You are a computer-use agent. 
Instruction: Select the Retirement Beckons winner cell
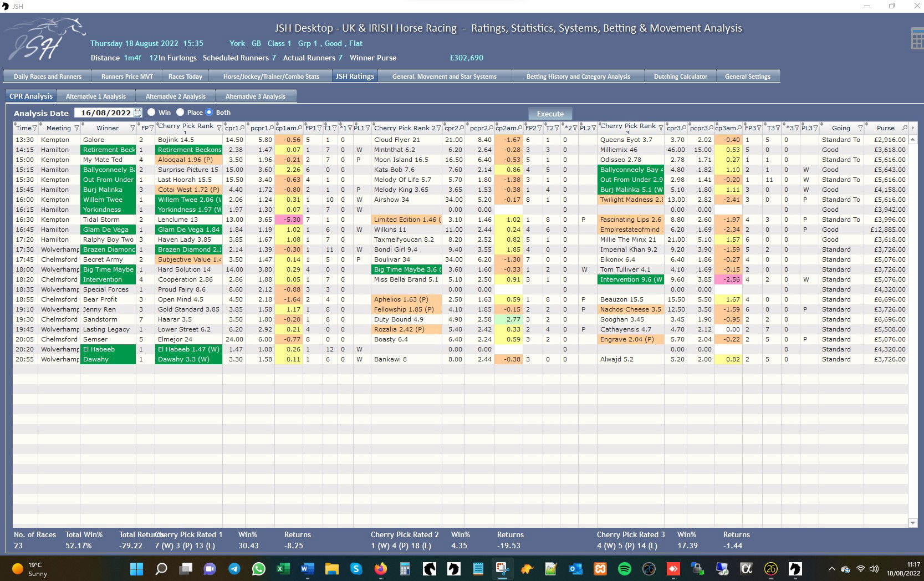(108, 150)
